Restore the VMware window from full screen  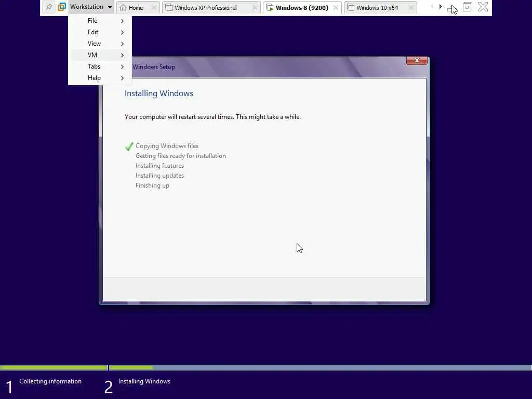(467, 7)
